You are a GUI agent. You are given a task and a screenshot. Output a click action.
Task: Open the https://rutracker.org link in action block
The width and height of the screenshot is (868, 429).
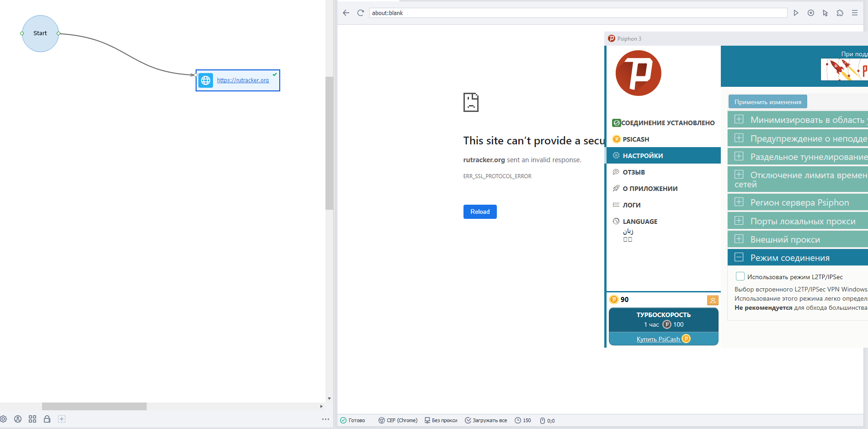243,80
